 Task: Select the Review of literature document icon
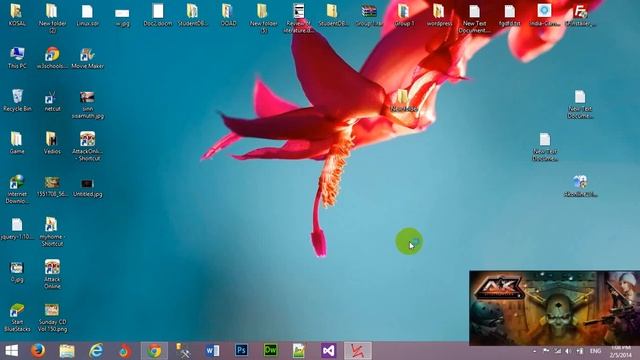pyautogui.click(x=299, y=18)
